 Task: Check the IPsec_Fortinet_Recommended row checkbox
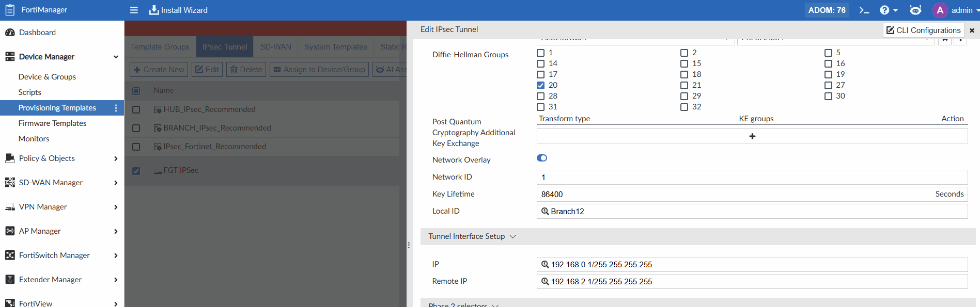(136, 147)
